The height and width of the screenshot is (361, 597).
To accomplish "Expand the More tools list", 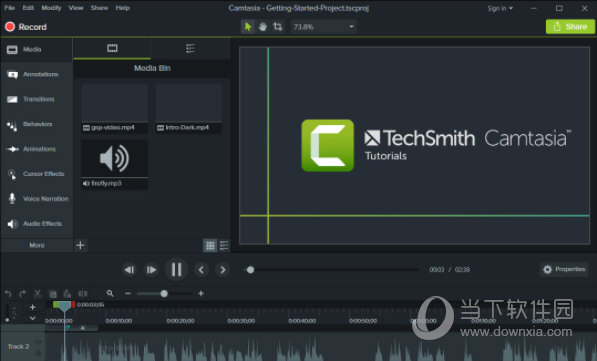I will click(37, 245).
